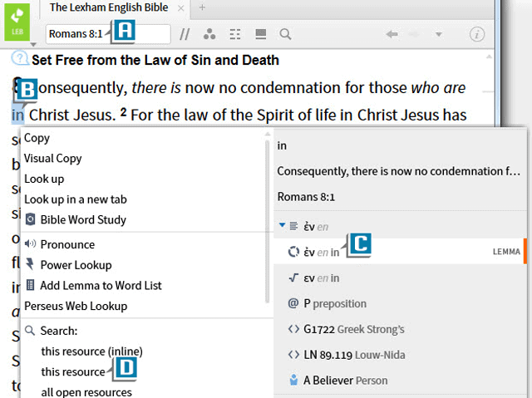
Task: Toggle the inline interlinear display icon
Action: click(235, 34)
